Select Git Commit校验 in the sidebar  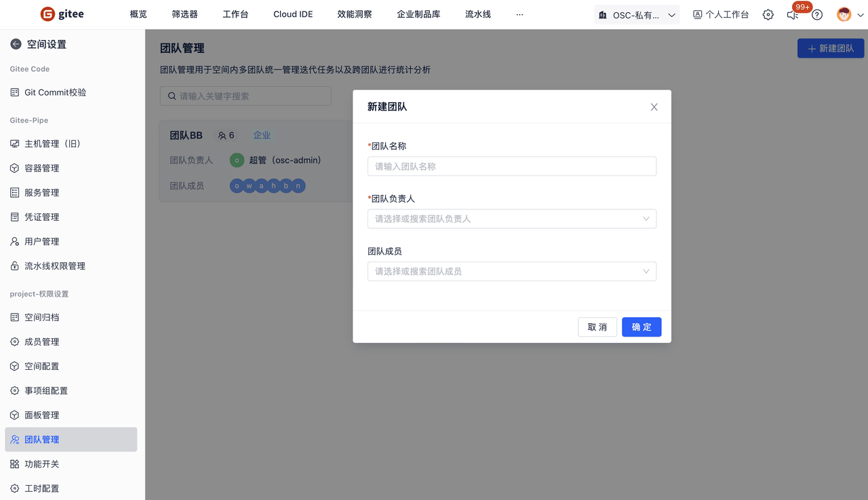pos(55,93)
